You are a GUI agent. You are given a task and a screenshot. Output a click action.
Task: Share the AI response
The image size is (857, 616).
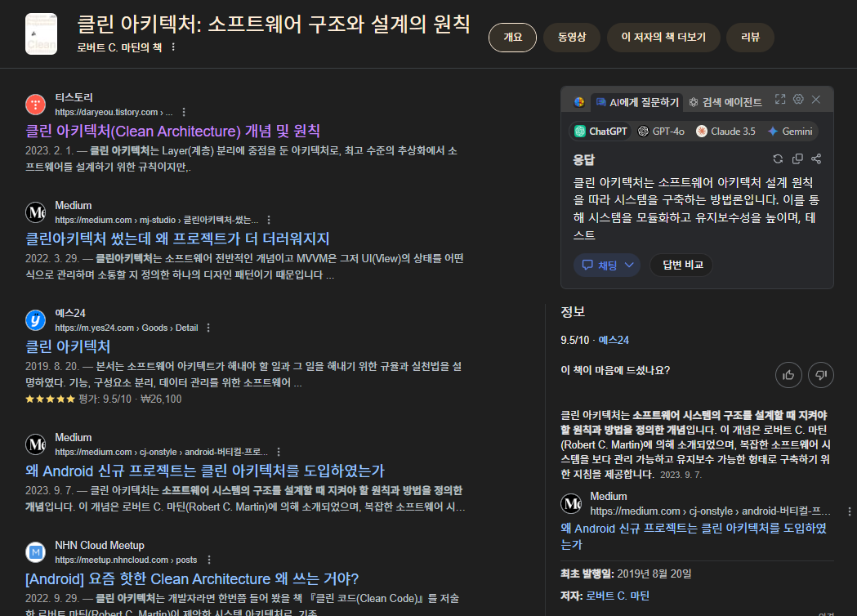pyautogui.click(x=816, y=158)
